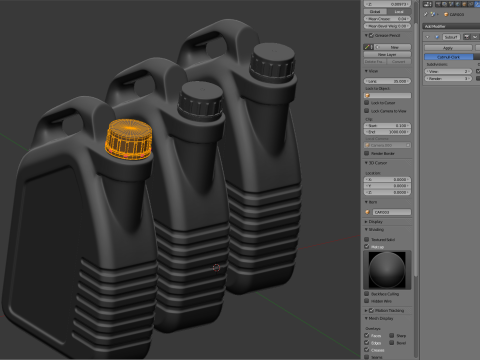Enable Hidden Wire checkbox
Screen dimensions: 480x360
tap(367, 301)
